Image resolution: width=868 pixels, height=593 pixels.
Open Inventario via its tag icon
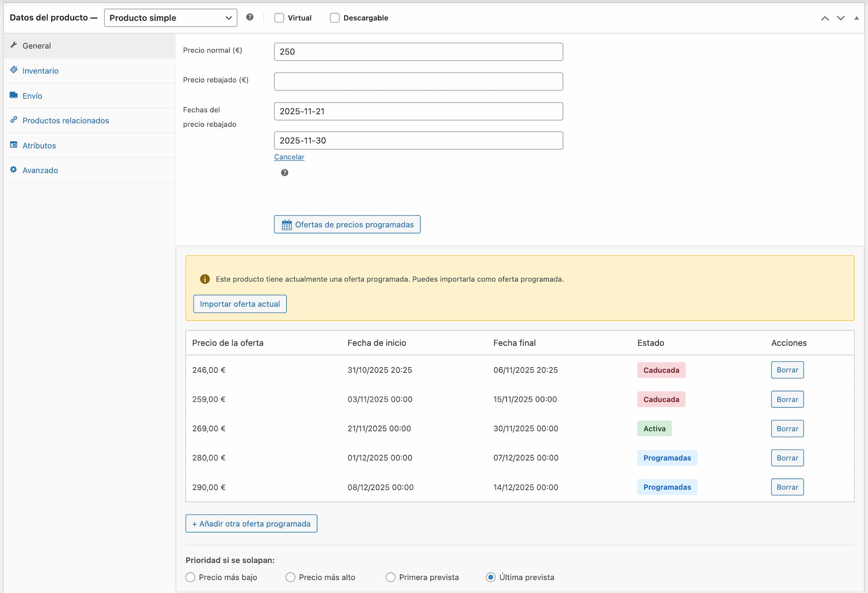click(x=13, y=70)
